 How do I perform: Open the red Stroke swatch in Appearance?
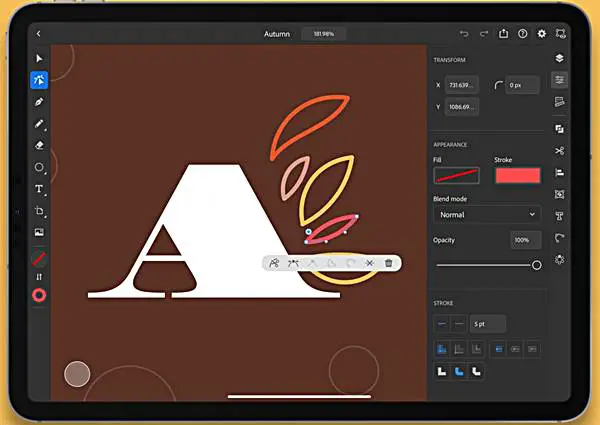518,176
